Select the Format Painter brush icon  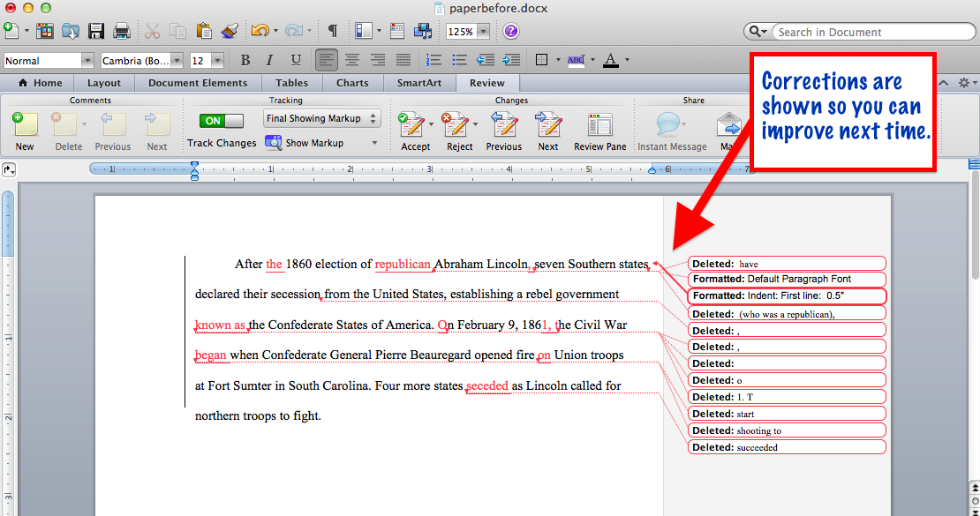point(230,31)
